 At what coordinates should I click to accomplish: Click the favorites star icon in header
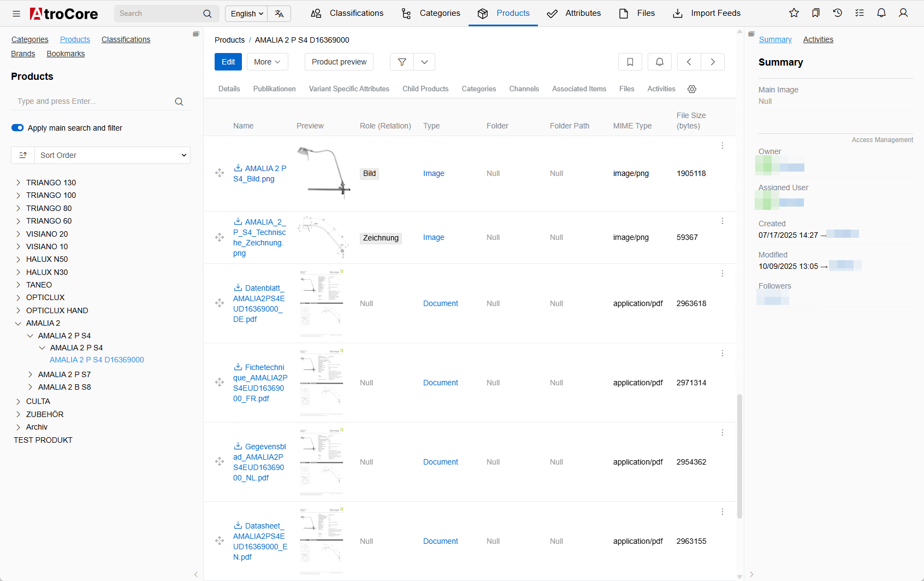794,13
